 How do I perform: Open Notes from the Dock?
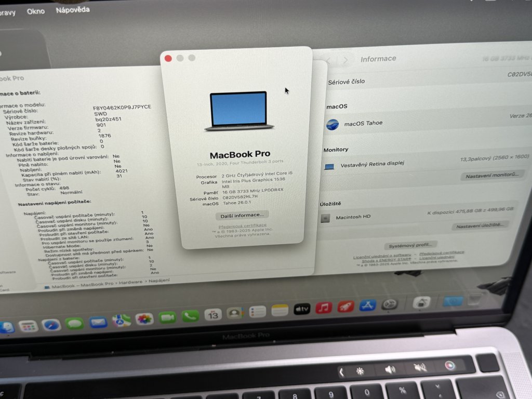280,310
